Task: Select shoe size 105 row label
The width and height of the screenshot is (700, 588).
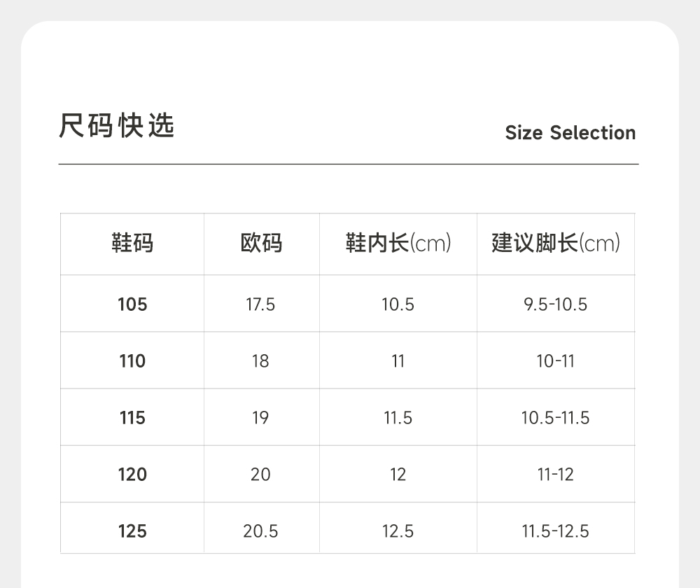Action: click(x=132, y=304)
